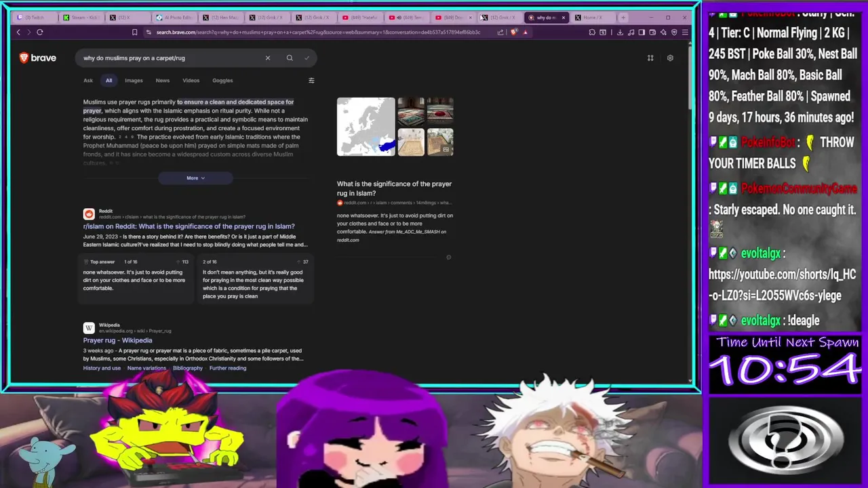Switch to the Ask search tab
The height and width of the screenshot is (488, 868).
pos(88,80)
